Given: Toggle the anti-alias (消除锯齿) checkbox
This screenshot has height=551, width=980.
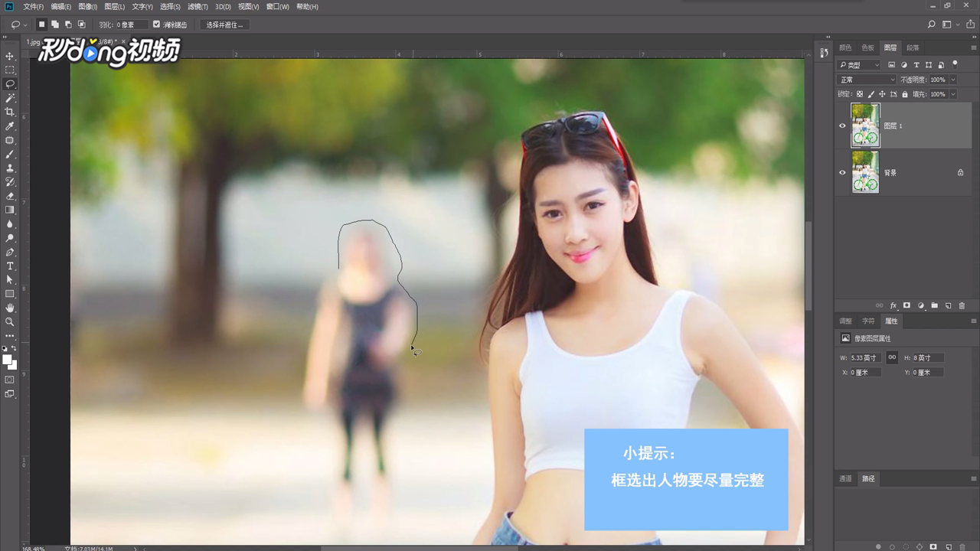Looking at the screenshot, I should click(x=156, y=24).
